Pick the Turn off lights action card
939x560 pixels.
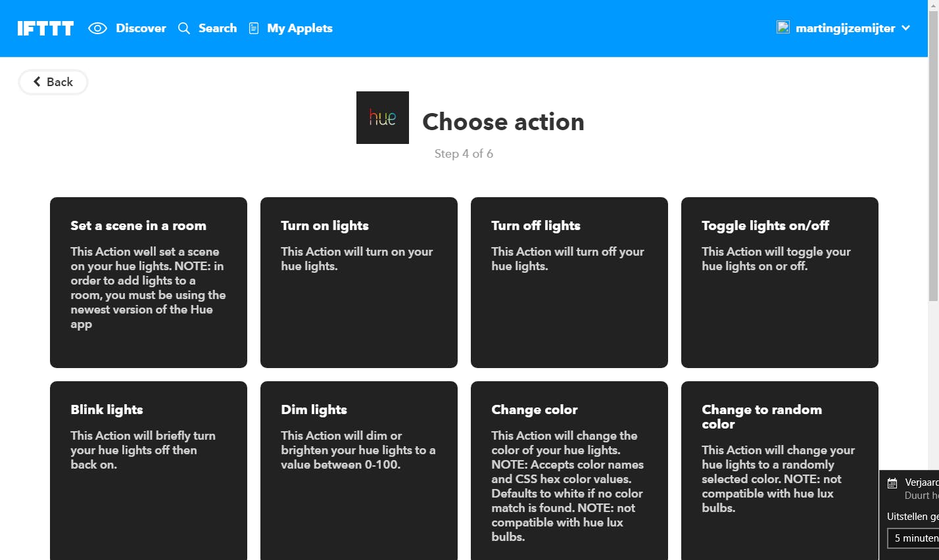pos(569,283)
